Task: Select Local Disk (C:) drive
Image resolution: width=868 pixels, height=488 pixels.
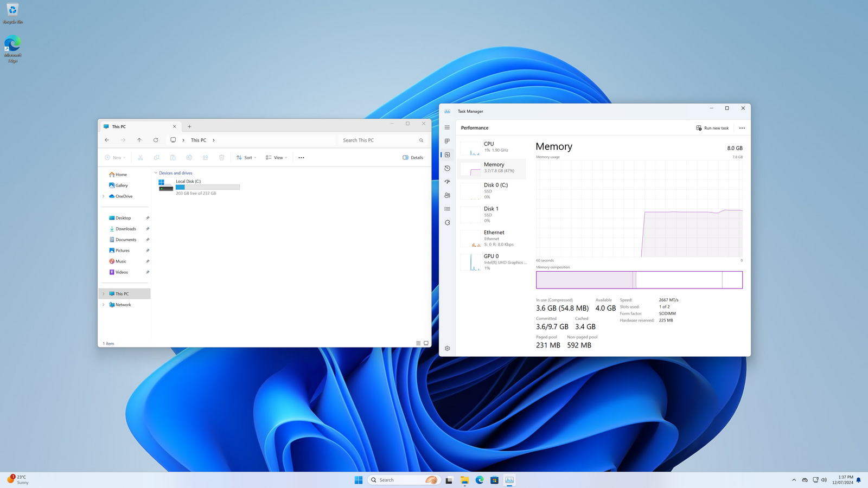Action: pos(199,187)
